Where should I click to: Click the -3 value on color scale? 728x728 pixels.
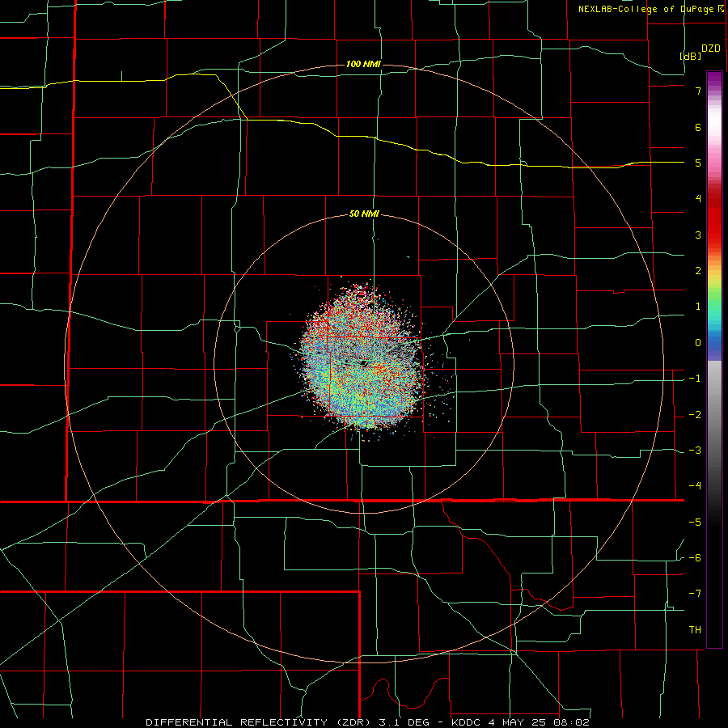tap(695, 451)
